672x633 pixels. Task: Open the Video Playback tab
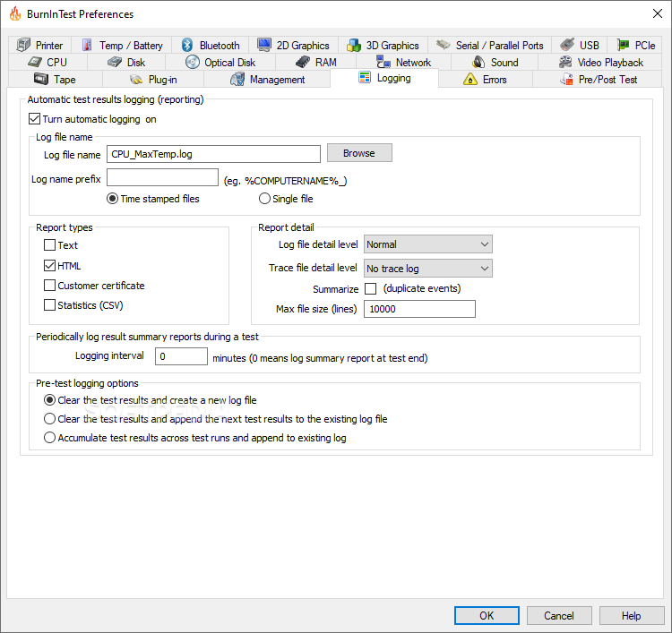pyautogui.click(x=601, y=62)
